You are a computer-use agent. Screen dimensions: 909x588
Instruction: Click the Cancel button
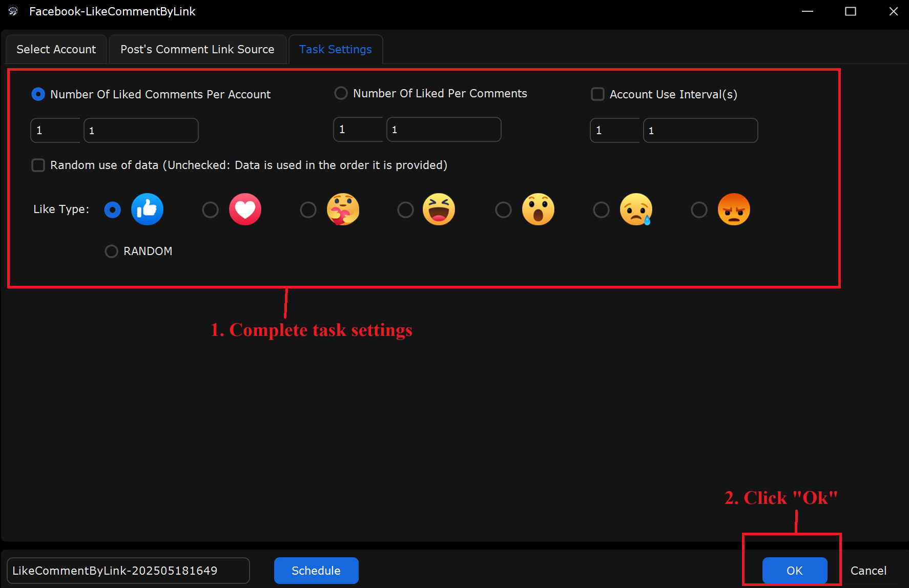(869, 571)
